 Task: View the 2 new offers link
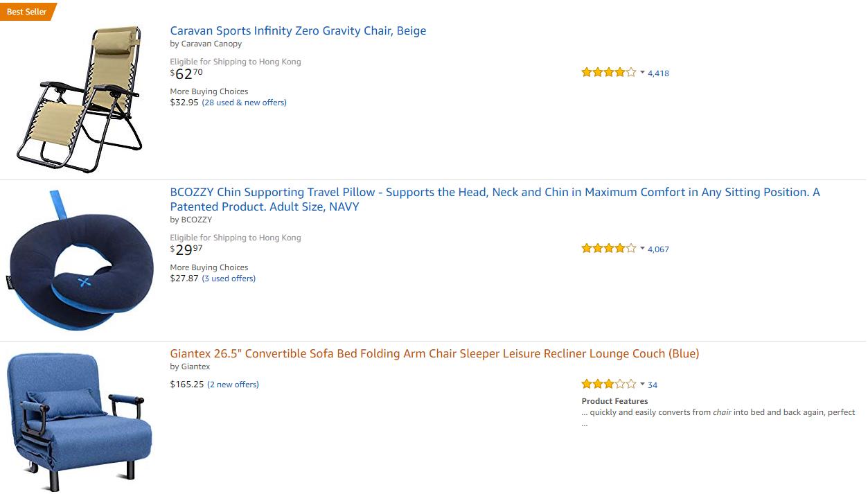pyautogui.click(x=233, y=385)
